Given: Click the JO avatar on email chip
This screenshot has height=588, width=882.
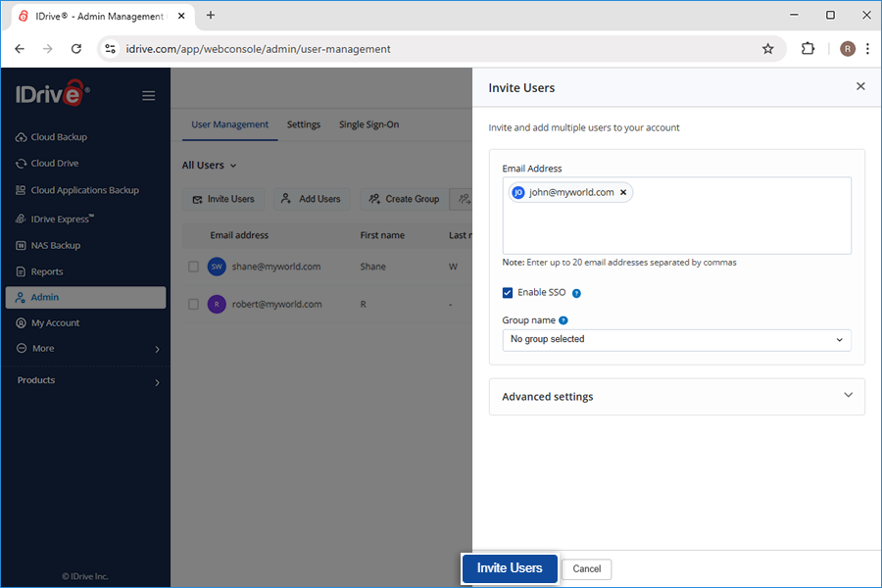Looking at the screenshot, I should (518, 192).
